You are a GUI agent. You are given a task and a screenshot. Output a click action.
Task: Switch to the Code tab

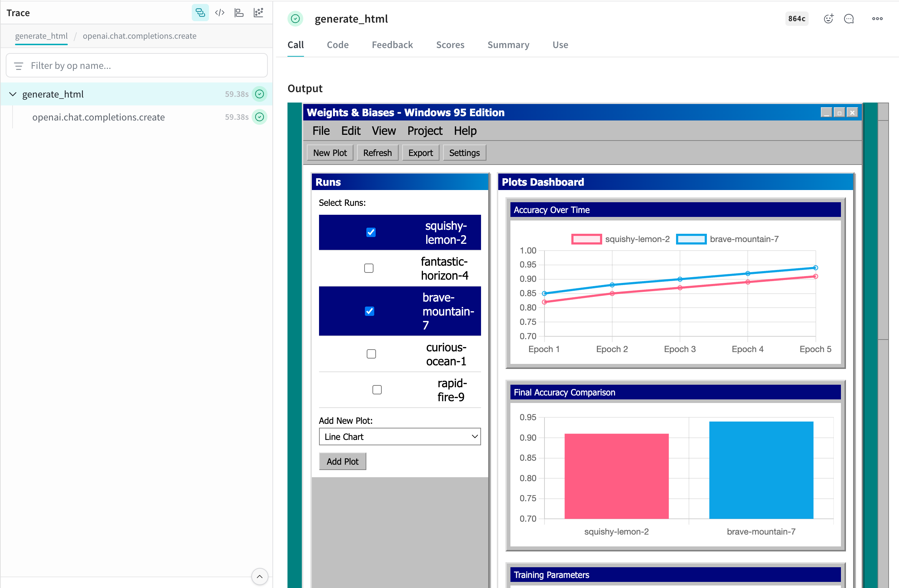338,45
